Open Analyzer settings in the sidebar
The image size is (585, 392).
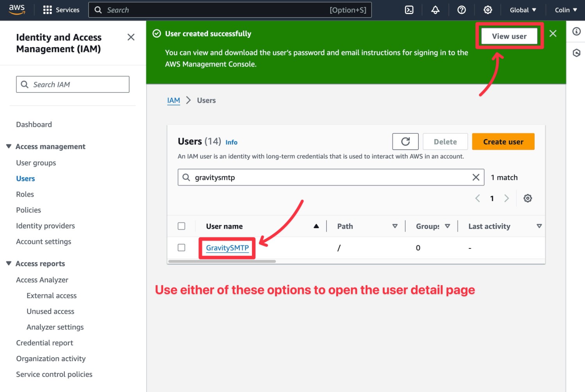55,327
